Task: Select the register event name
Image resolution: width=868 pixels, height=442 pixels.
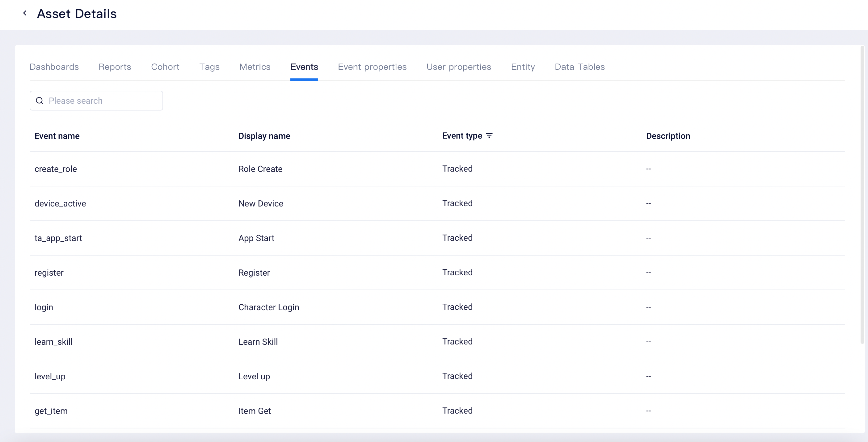Action: (49, 273)
